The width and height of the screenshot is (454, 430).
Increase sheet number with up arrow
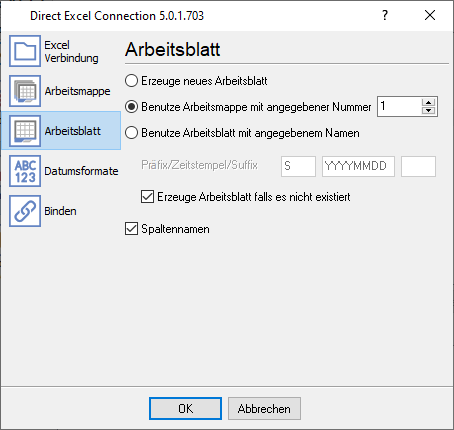coord(429,103)
